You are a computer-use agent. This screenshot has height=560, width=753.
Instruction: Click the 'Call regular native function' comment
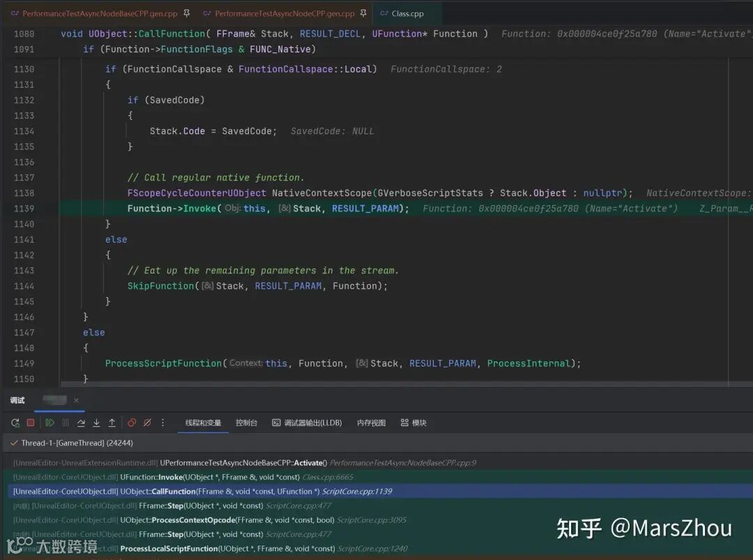[215, 178]
